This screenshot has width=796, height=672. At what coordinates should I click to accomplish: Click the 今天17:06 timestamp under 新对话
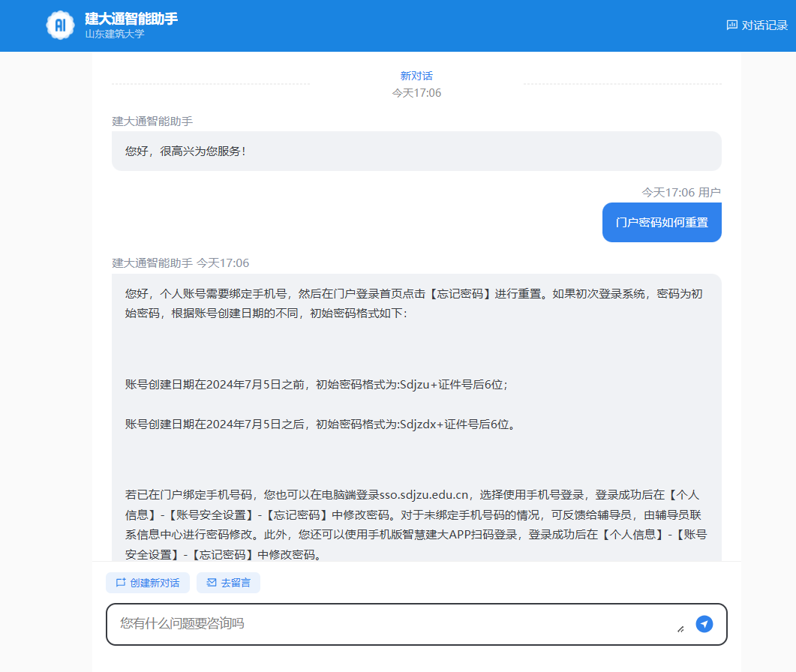point(416,93)
